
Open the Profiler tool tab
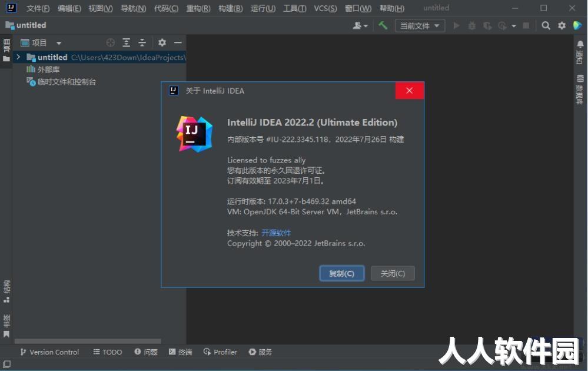tap(220, 352)
